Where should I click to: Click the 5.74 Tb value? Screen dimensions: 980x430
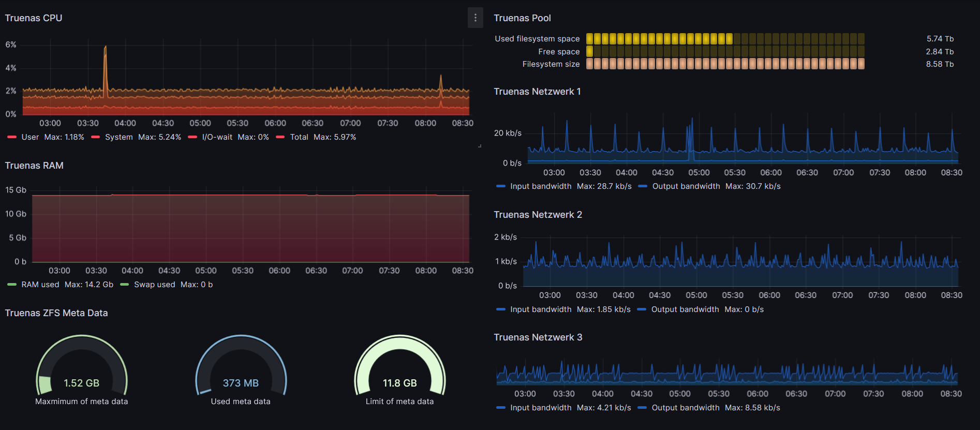pos(940,39)
